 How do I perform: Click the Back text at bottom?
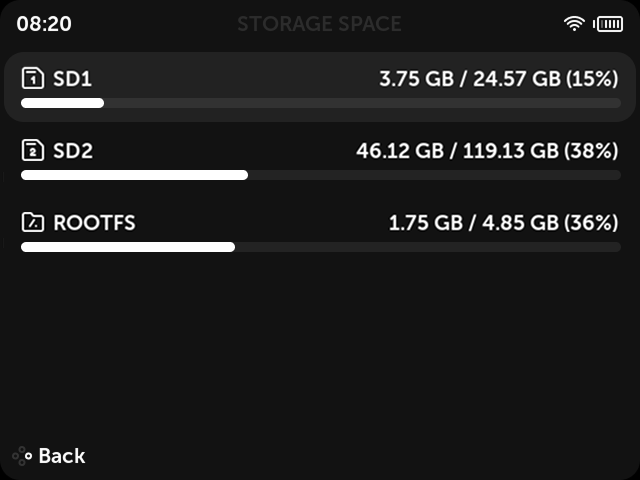pos(62,456)
